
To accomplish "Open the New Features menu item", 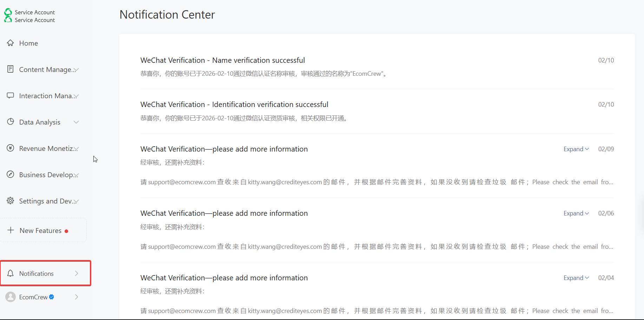I will pyautogui.click(x=41, y=231).
